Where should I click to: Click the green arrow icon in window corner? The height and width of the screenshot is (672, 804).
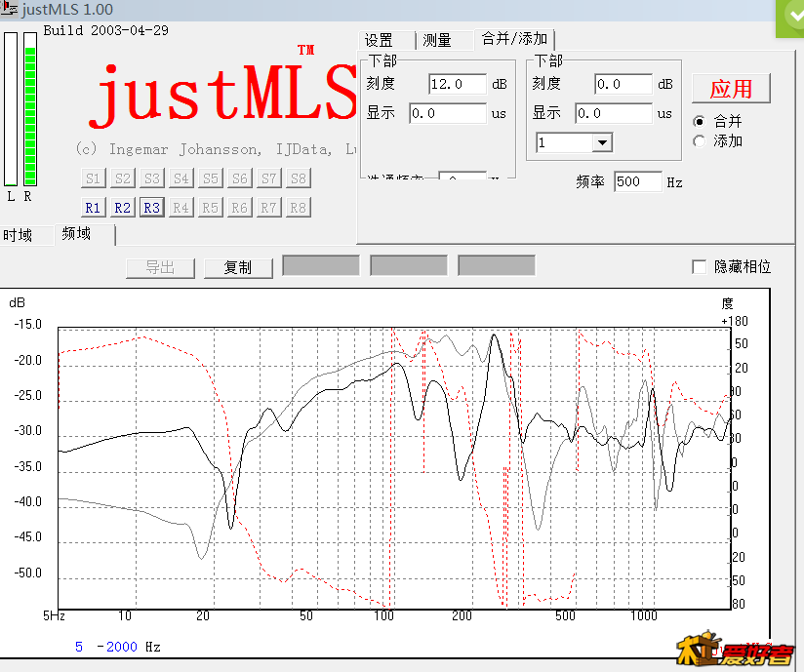click(x=790, y=17)
